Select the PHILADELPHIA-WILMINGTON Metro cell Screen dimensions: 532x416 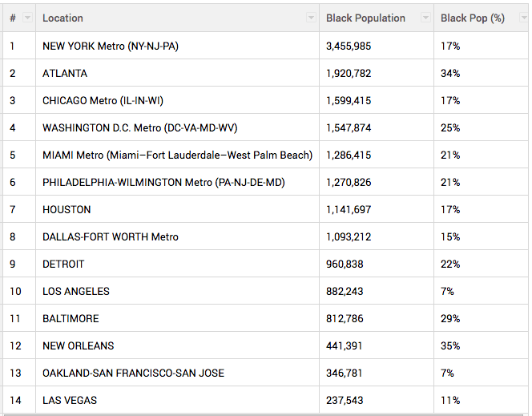(163, 183)
